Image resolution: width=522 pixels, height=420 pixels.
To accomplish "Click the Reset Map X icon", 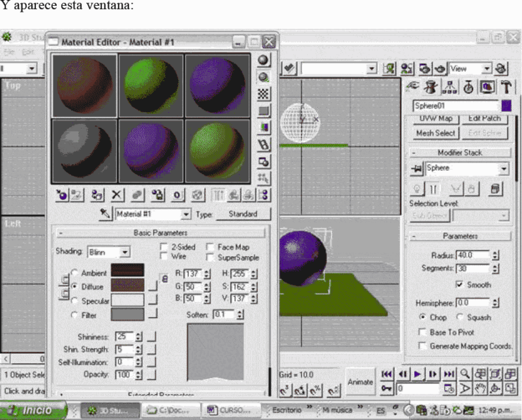I will click(x=117, y=195).
